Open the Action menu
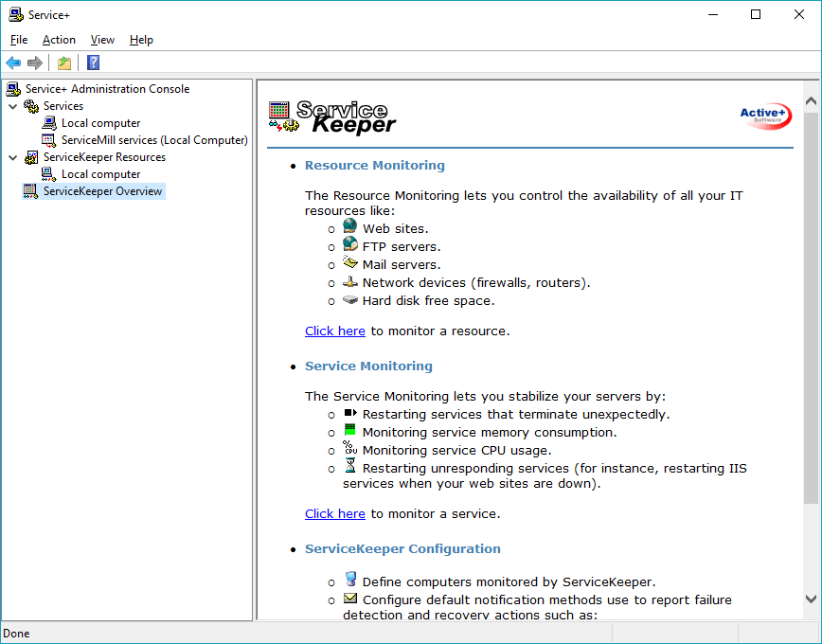 click(59, 40)
